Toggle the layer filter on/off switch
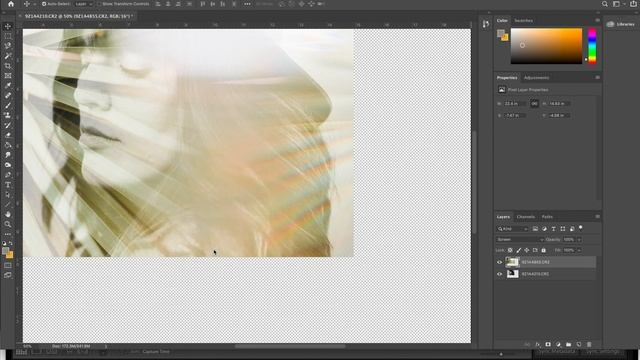Screen dimensions: 640x360 [x=581, y=228]
